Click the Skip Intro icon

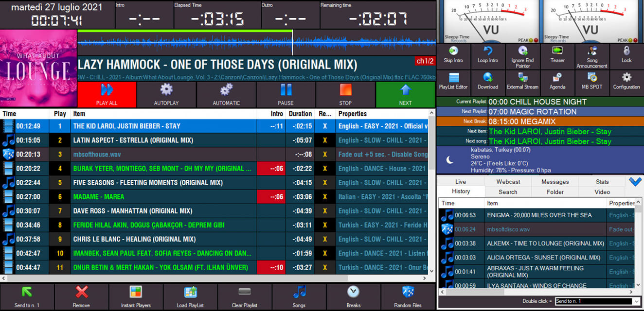coord(453,56)
